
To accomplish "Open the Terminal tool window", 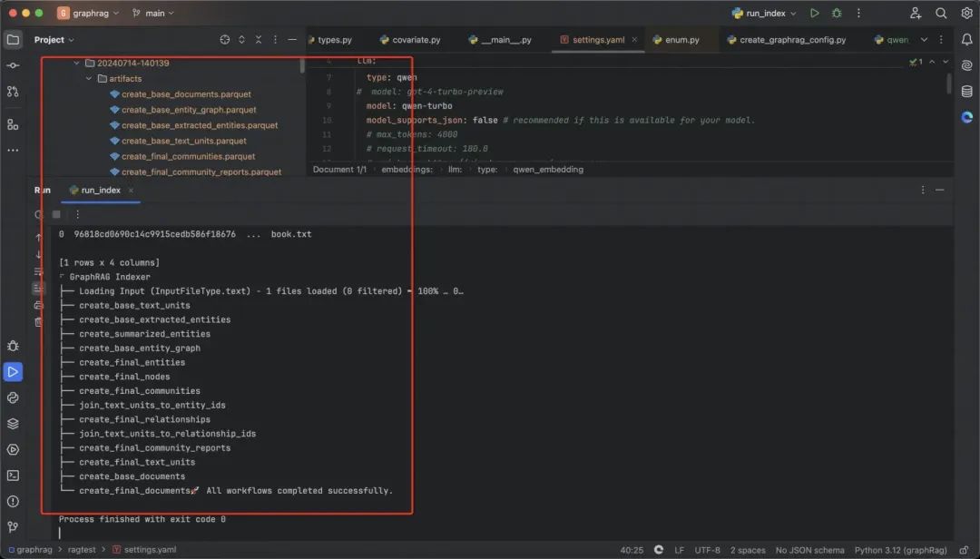I will coord(13,475).
